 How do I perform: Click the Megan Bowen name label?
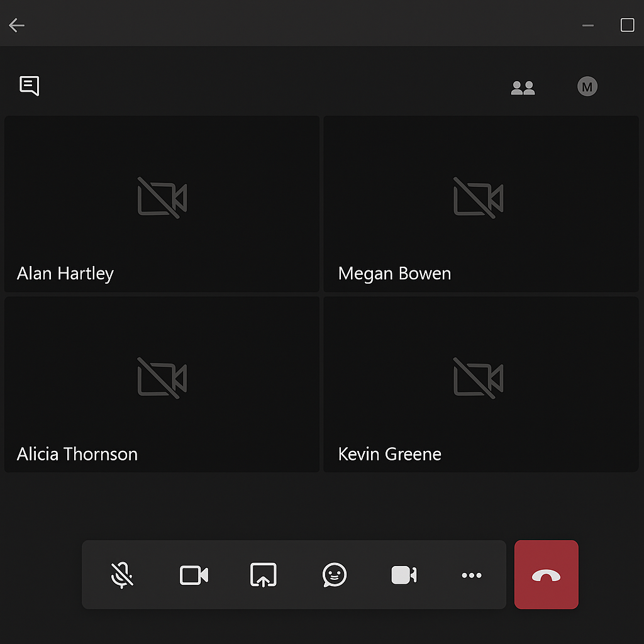pyautogui.click(x=394, y=274)
